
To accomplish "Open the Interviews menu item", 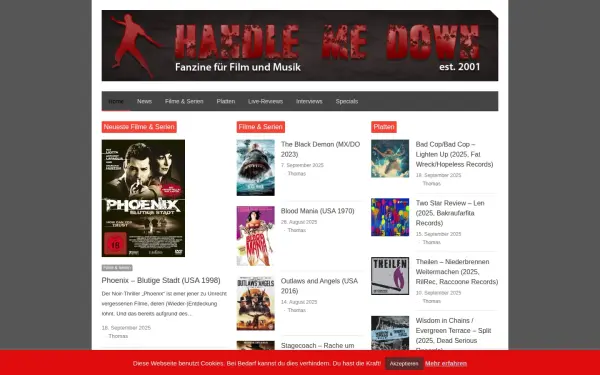I will tap(309, 101).
